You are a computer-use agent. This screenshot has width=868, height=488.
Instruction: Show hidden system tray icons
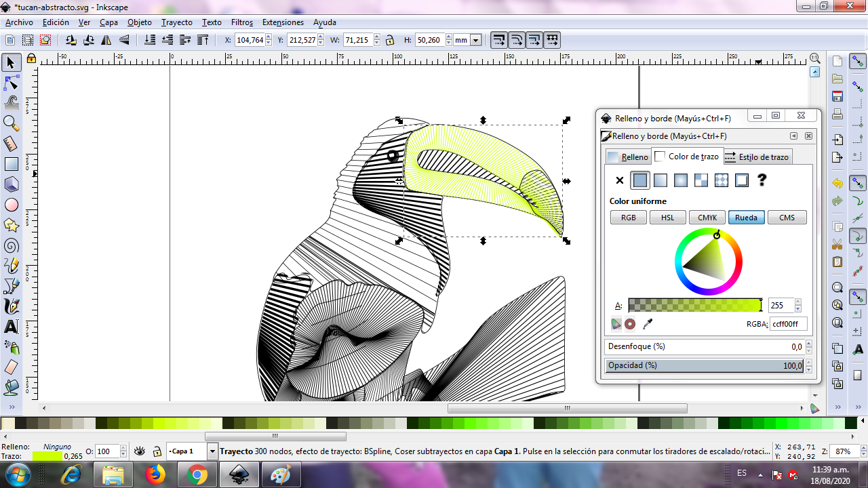point(760,474)
